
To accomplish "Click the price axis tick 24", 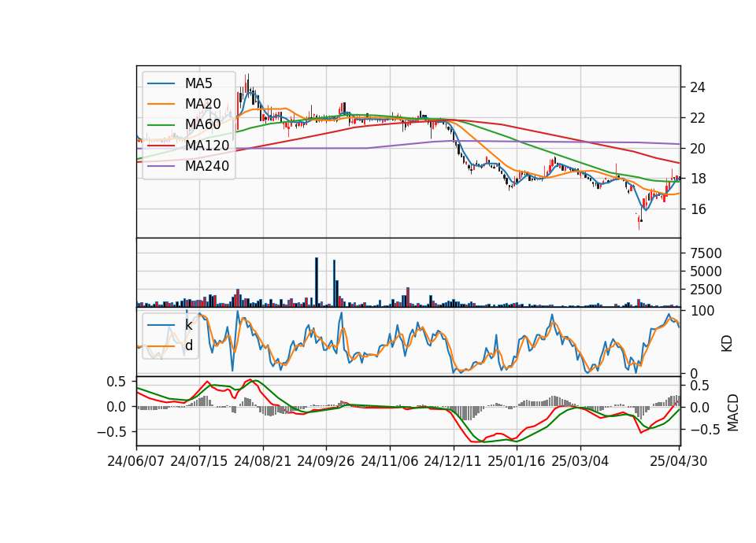I will [697, 87].
